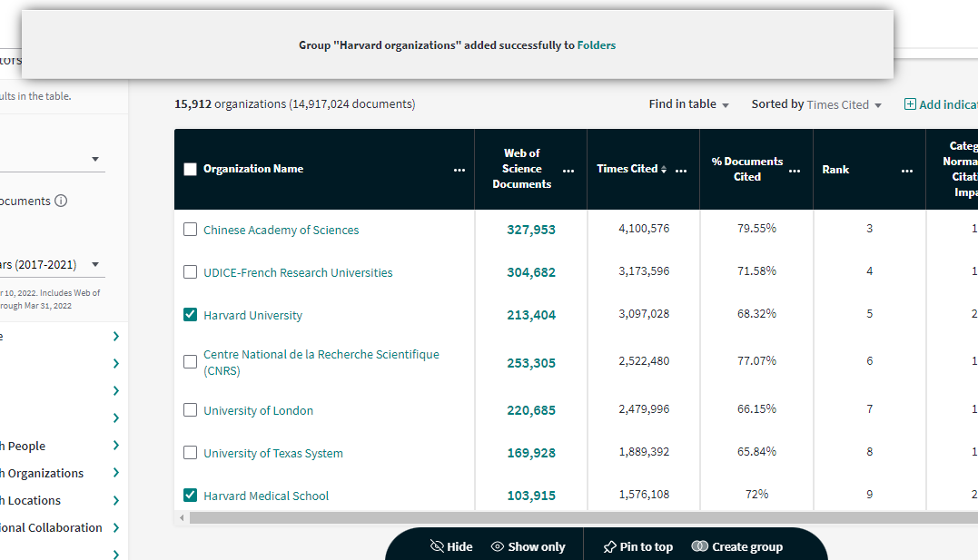Image resolution: width=978 pixels, height=560 pixels.
Task: Open the years 2017-2021 dropdown
Action: [x=53, y=265]
